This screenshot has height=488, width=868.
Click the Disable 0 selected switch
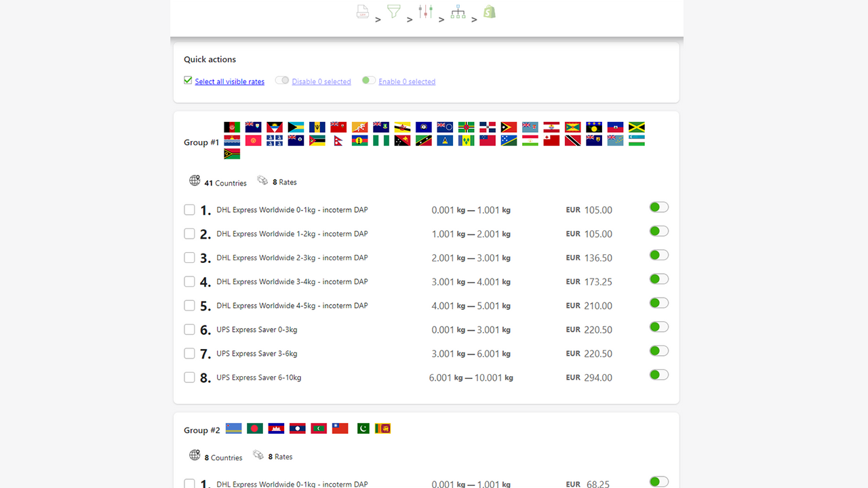pos(282,80)
